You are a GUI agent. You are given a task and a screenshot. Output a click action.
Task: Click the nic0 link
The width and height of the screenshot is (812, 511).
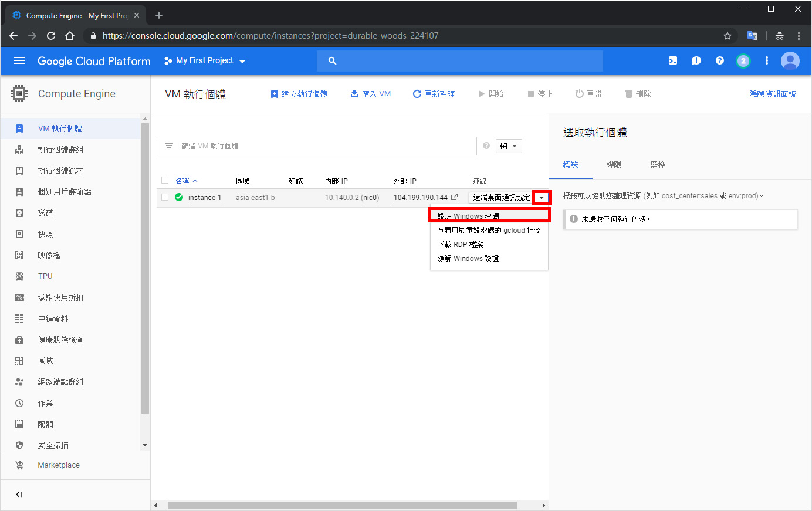coord(370,198)
